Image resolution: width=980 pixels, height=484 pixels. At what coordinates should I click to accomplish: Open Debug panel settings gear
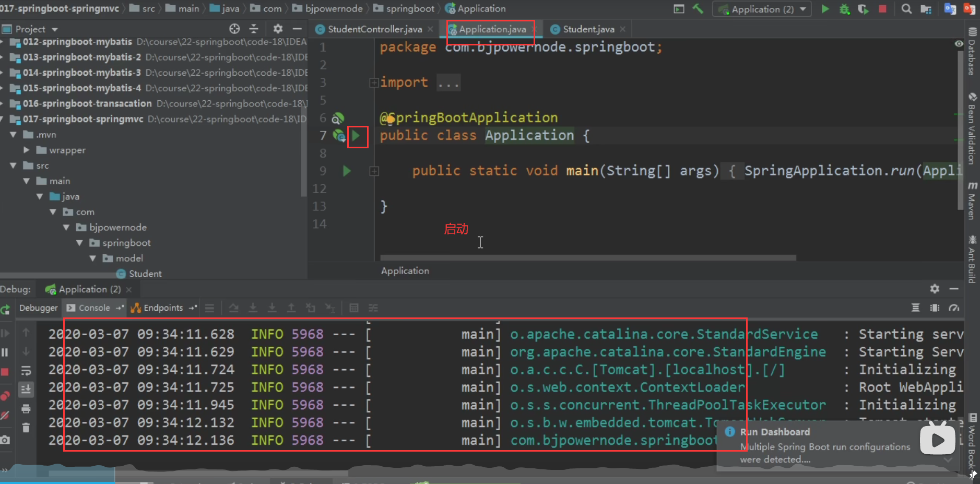click(935, 289)
